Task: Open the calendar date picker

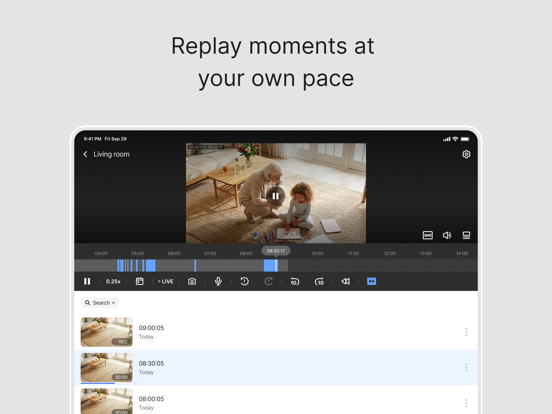Action: (x=139, y=281)
